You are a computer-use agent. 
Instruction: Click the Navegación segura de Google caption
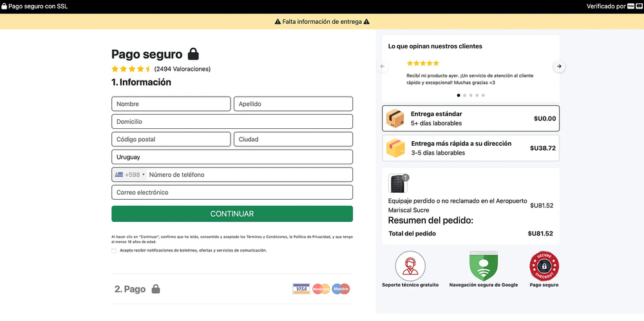[484, 285]
